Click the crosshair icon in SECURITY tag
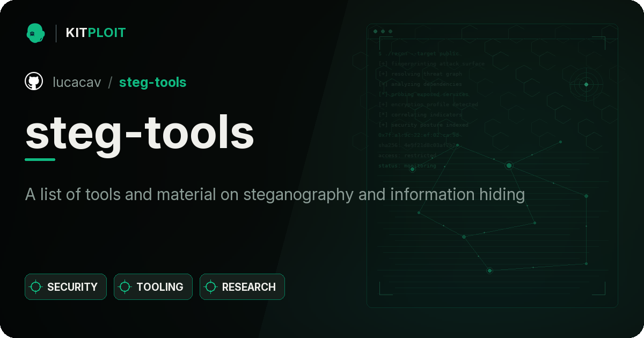The image size is (644, 338). coord(36,287)
